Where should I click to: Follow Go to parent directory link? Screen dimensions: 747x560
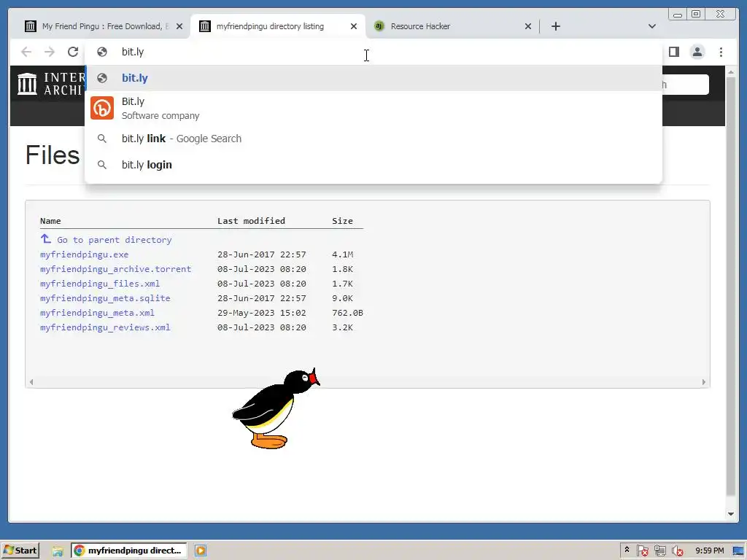pyautogui.click(x=114, y=240)
